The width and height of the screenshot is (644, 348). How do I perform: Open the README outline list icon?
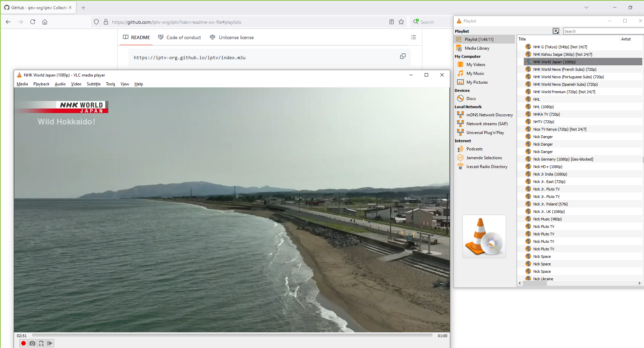pos(413,37)
